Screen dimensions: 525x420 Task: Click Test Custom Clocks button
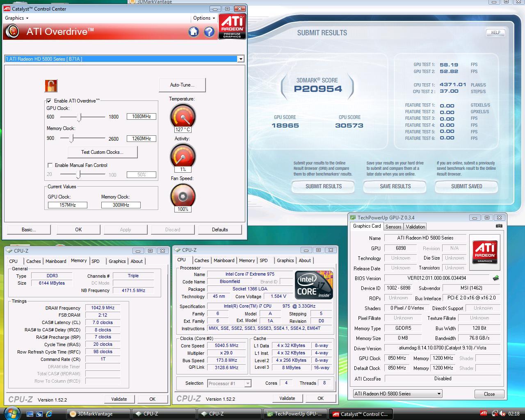(102, 152)
